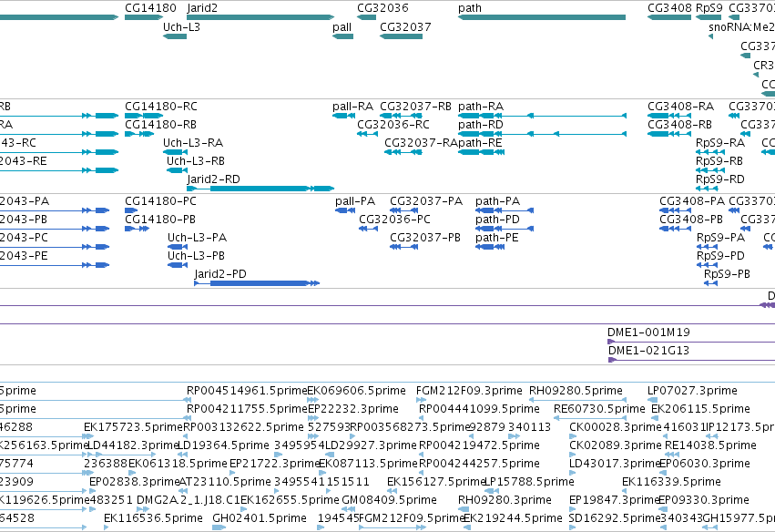Click protein CG32037-PA
This screenshot has width=775, height=532.
pyautogui.click(x=403, y=210)
